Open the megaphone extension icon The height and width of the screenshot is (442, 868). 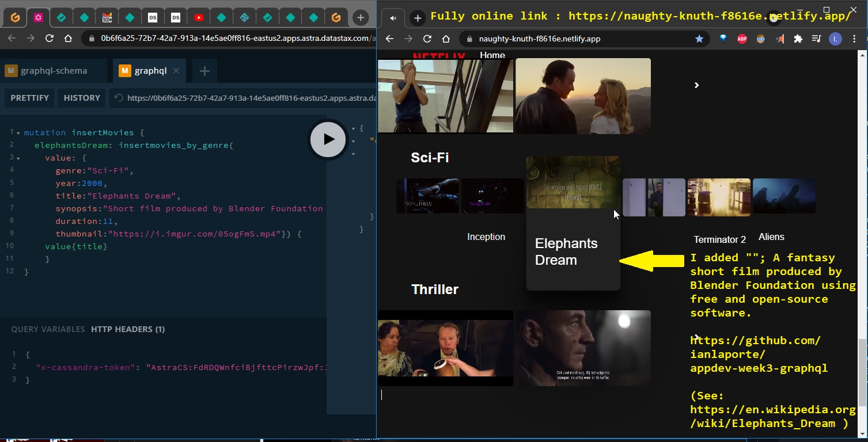pyautogui.click(x=779, y=39)
